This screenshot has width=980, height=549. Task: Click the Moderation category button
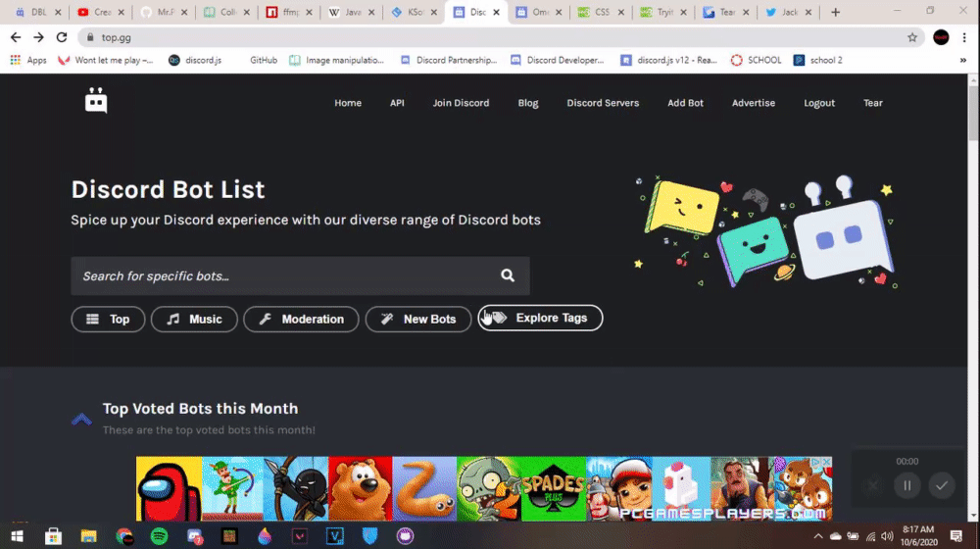[301, 319]
